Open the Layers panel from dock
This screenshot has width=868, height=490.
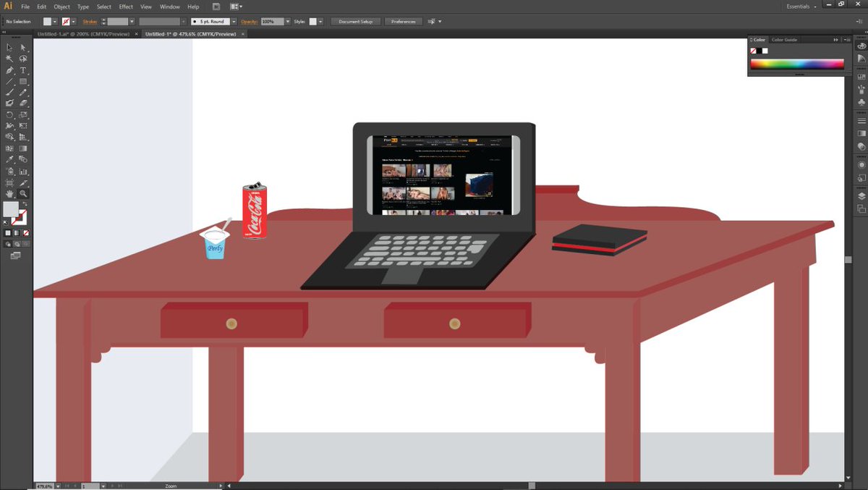[861, 195]
